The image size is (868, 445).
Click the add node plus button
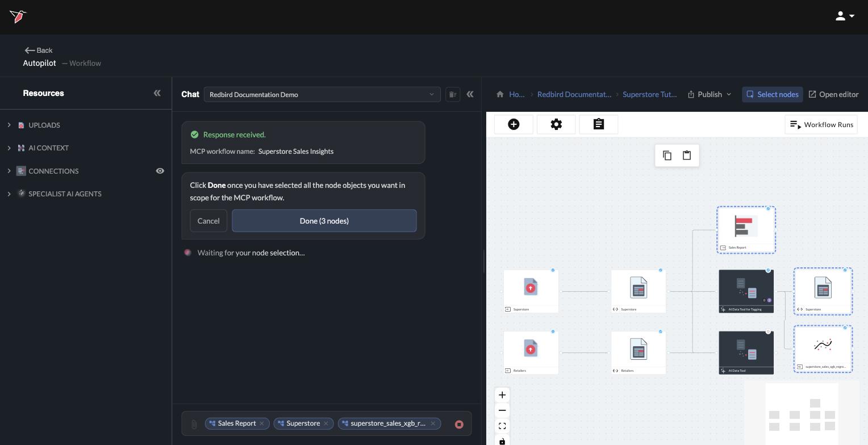point(514,124)
